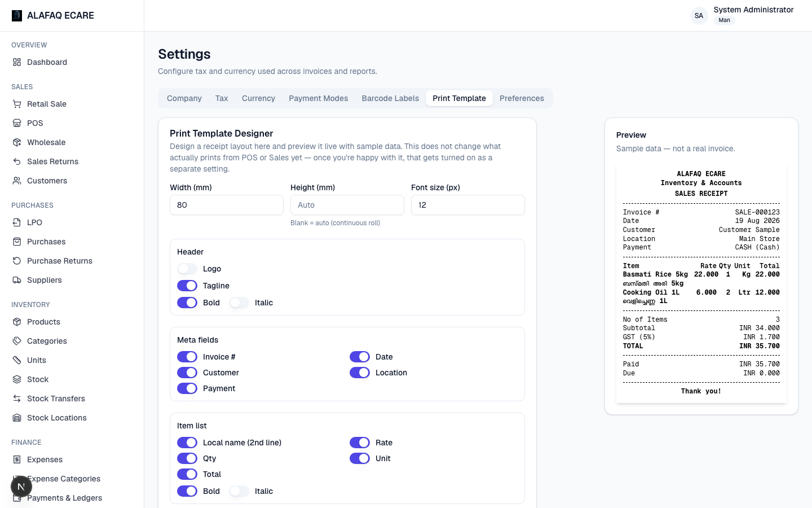The width and height of the screenshot is (812, 508).
Task: Click the Units ruler icon
Action: (x=17, y=360)
